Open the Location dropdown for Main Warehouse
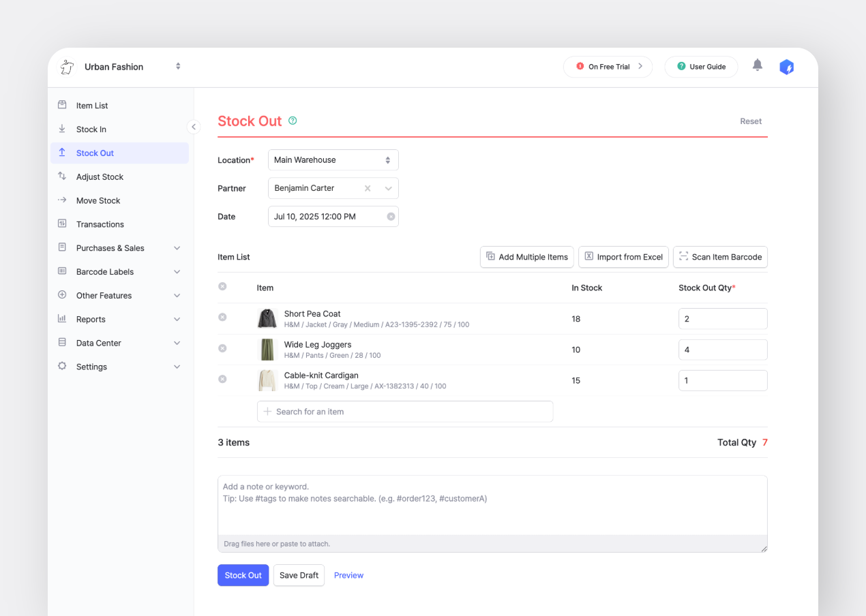Viewport: 866px width, 616px height. pyautogui.click(x=333, y=160)
